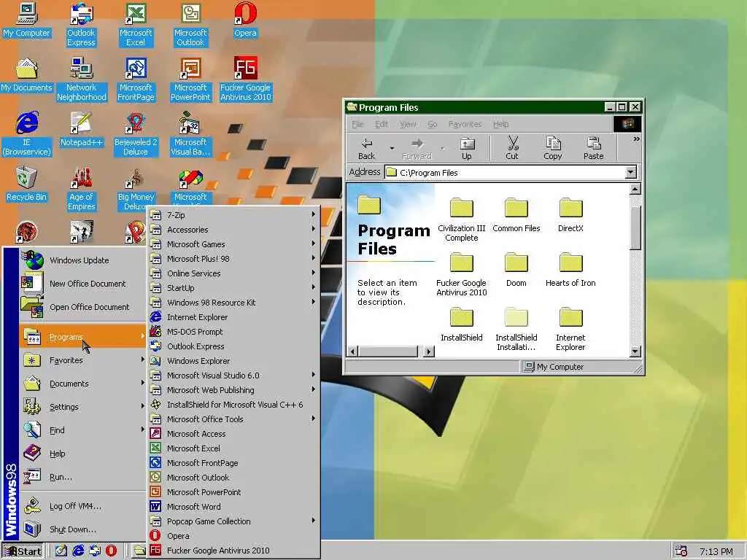Open the DirectX folder
Screen dimensions: 747x560
(570, 215)
